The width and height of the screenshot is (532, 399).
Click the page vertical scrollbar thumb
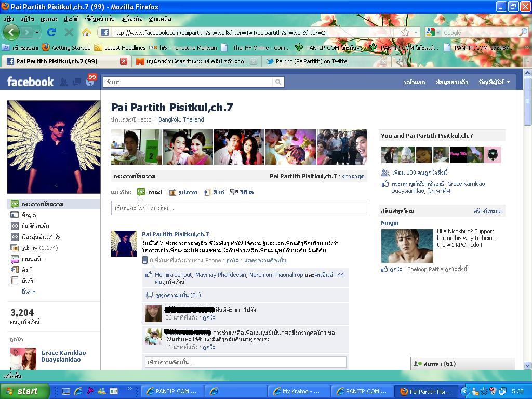point(528,102)
